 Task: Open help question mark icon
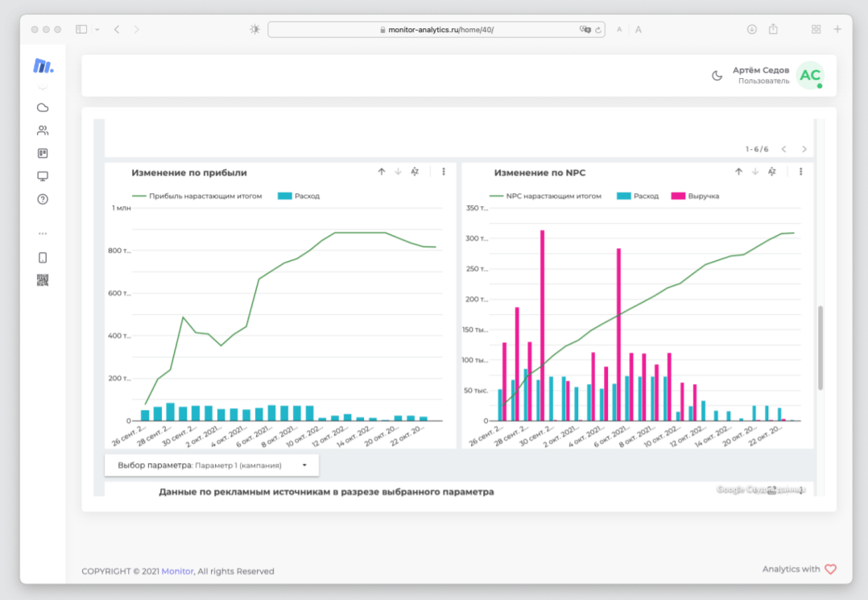click(43, 200)
